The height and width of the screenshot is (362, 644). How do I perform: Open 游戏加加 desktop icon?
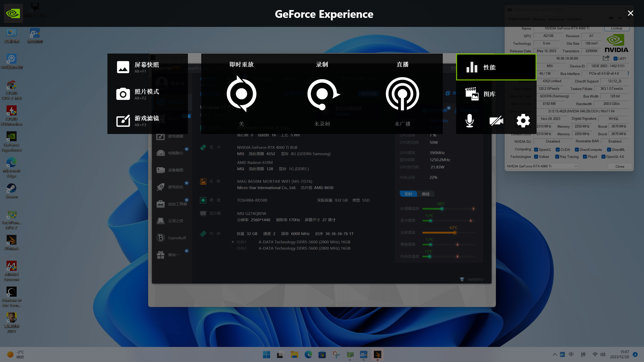pos(35,36)
